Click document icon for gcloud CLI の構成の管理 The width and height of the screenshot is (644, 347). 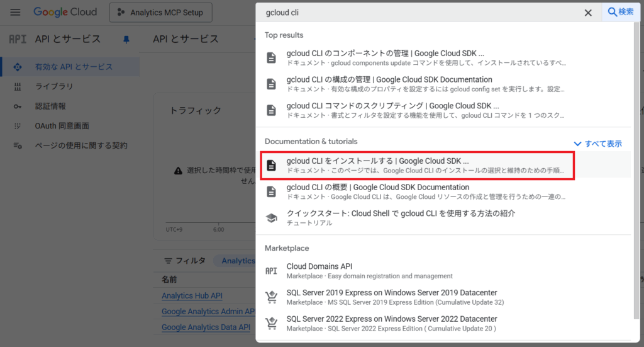coord(271,84)
